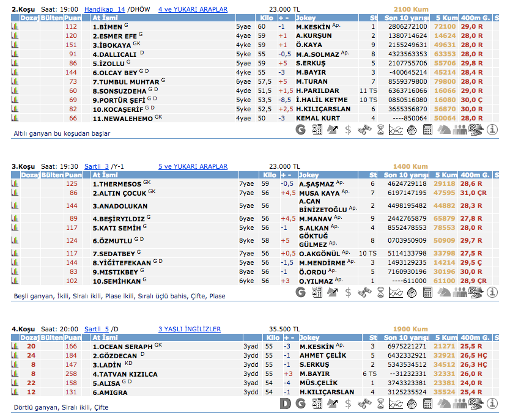The width and height of the screenshot is (521, 420).
Task: Click the bar chart icon beside 1.BİMEN
Action: (x=15, y=27)
